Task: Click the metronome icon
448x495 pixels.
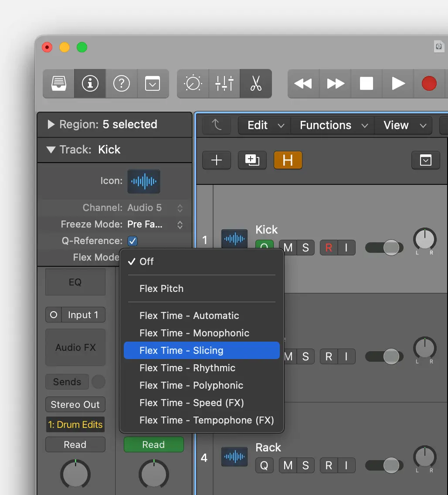Action: click(192, 83)
